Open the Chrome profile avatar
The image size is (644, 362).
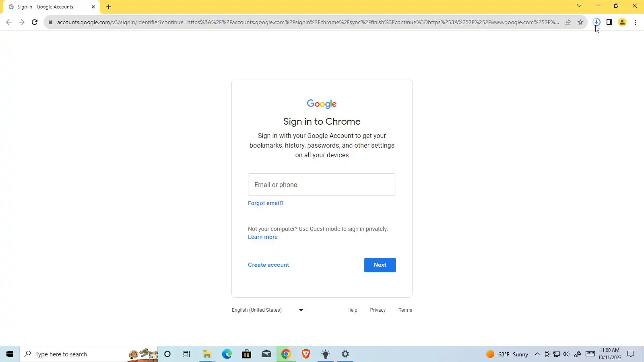[x=622, y=22]
